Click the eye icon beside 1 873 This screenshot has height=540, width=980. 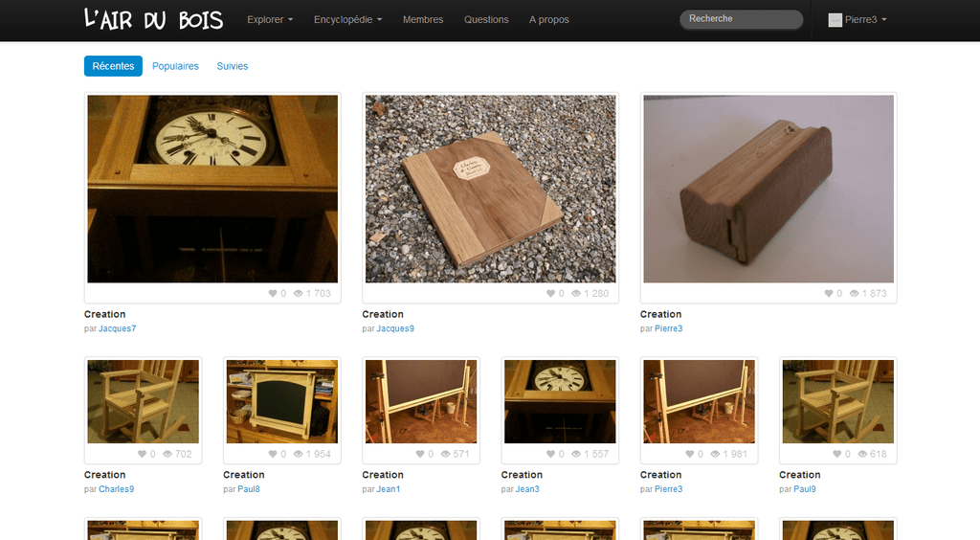pos(855,293)
